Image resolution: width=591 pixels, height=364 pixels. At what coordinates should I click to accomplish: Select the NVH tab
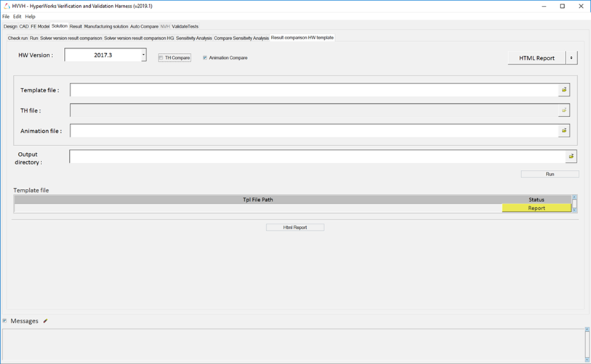[x=165, y=26]
